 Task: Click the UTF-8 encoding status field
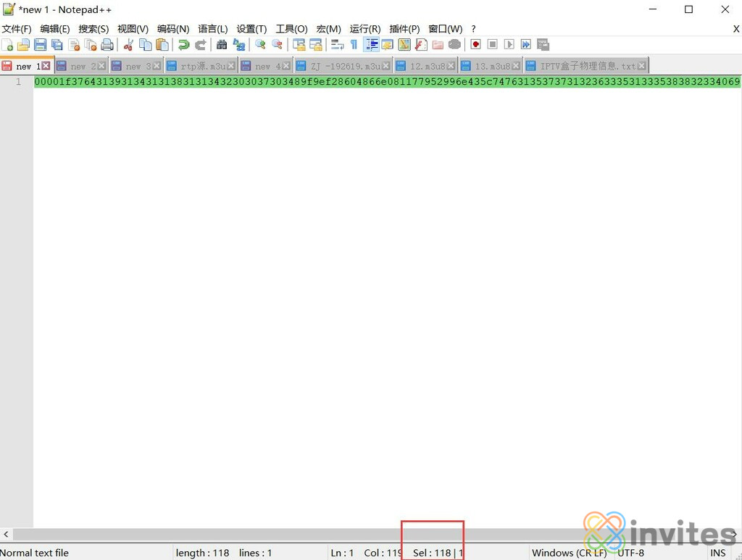630,553
